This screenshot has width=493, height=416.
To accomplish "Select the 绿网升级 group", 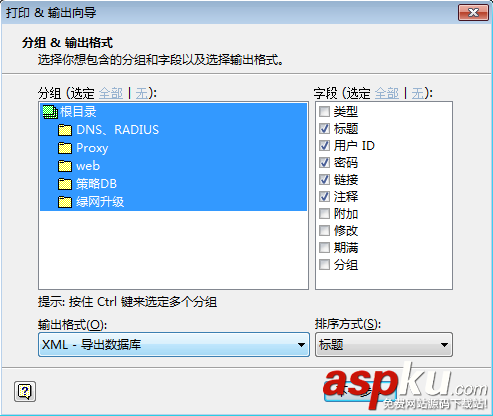I will [x=173, y=202].
